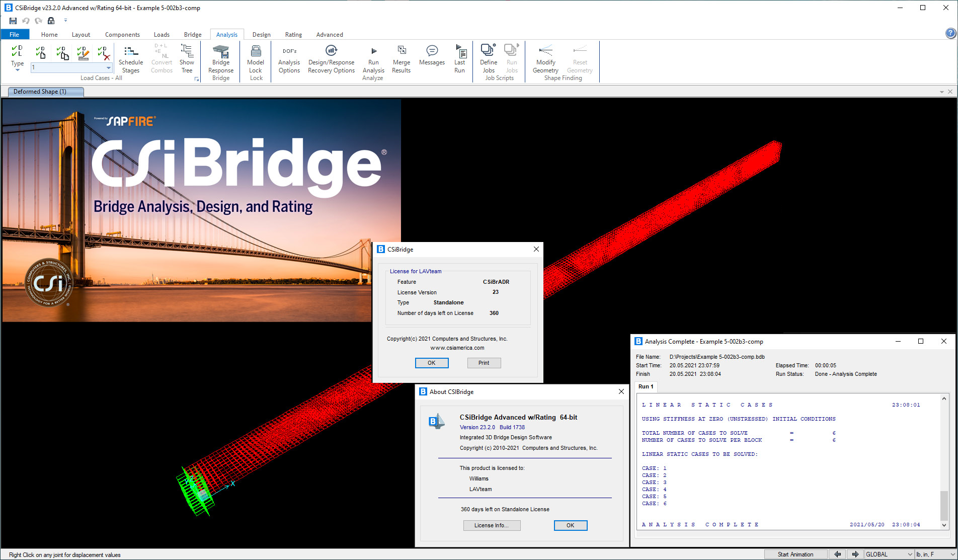Click 'A N A L Y S I S C O M P L E T E' log line
Viewport: 958px width, 560px height.
point(700,524)
